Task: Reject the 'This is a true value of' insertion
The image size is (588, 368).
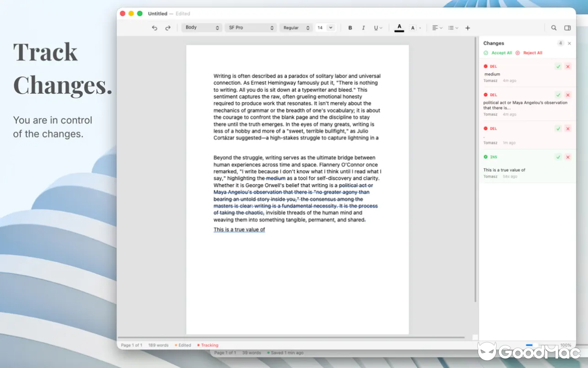Action: pos(568,157)
